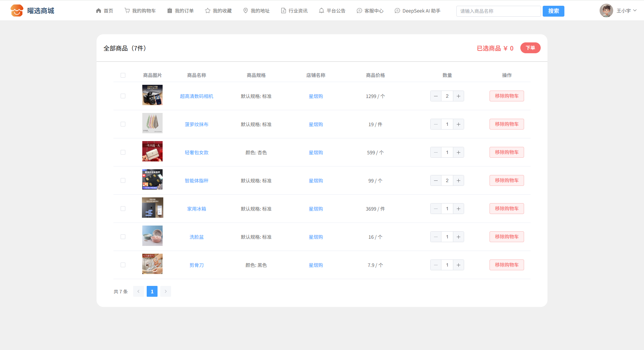Open 我的购物车 cart icon in navigation
The width and height of the screenshot is (644, 350).
(x=127, y=11)
